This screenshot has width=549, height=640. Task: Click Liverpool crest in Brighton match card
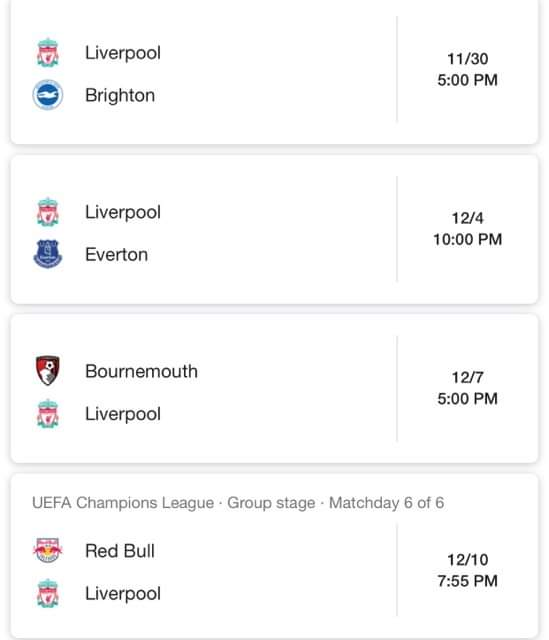48,53
